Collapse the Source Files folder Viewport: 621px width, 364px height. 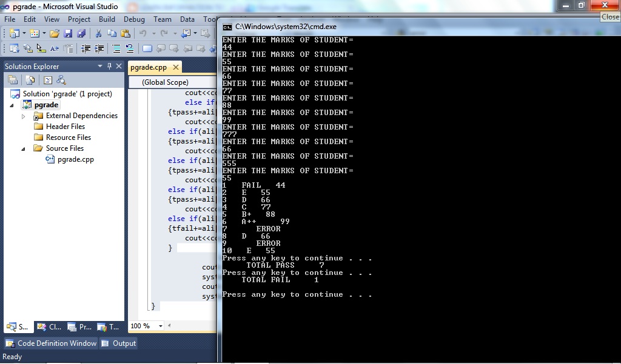(23, 149)
